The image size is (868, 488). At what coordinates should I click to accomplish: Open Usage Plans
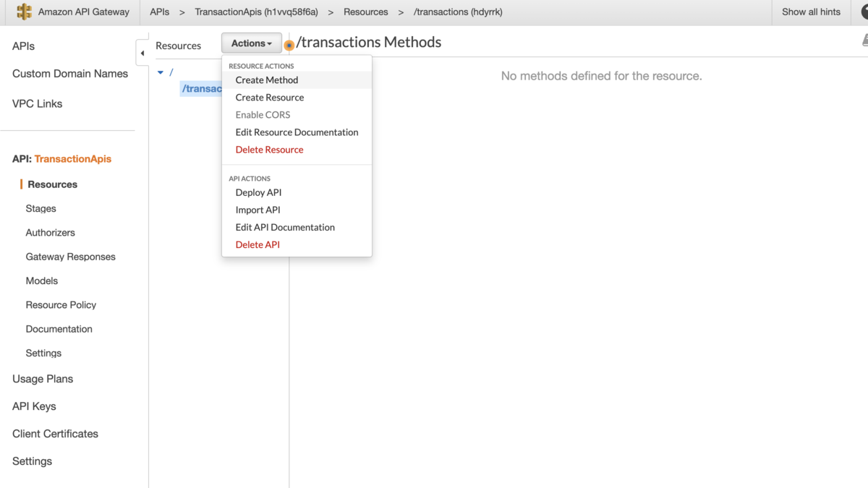coord(43,379)
